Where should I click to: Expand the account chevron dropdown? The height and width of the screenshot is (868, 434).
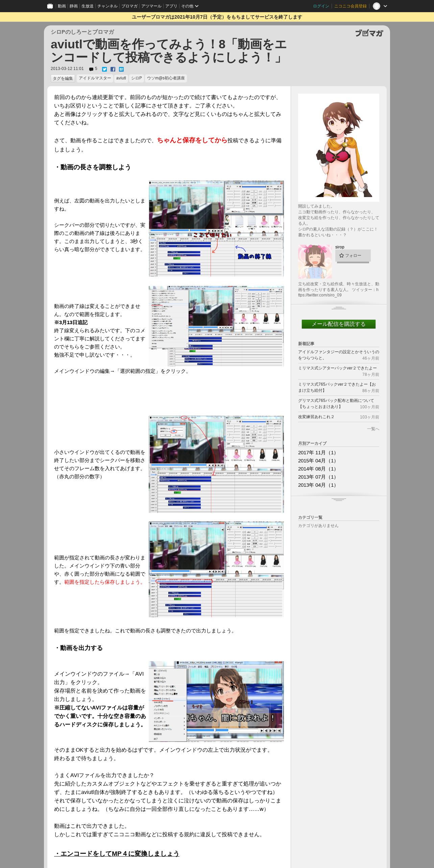pyautogui.click(x=385, y=6)
